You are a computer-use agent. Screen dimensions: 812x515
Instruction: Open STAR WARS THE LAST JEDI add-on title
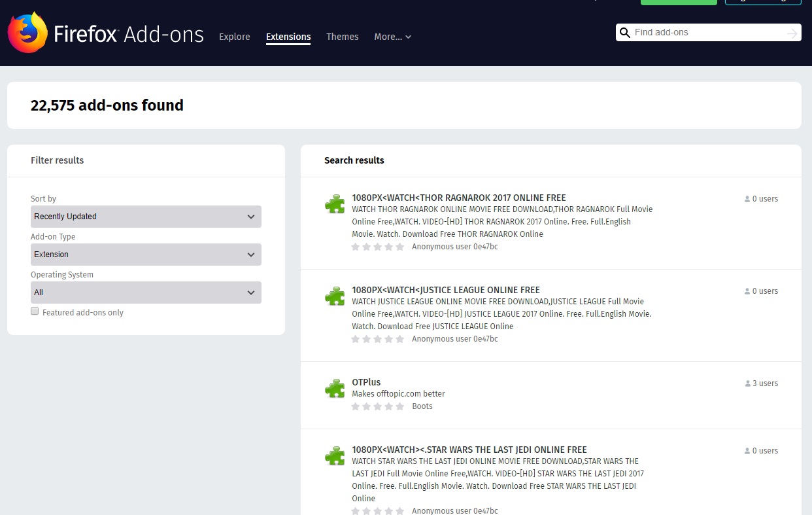469,450
